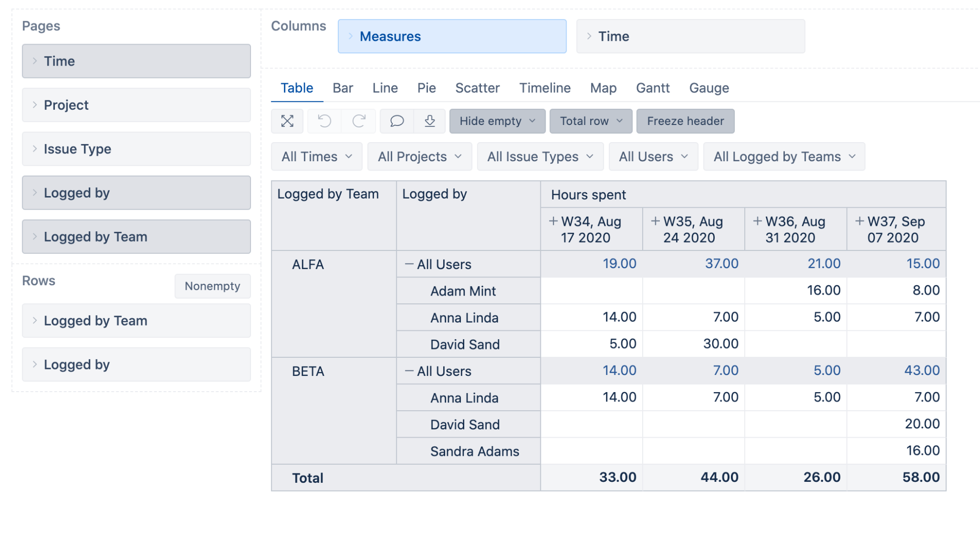Viewport: 980px width, 548px height.
Task: Open the comment bubble icon
Action: (397, 121)
